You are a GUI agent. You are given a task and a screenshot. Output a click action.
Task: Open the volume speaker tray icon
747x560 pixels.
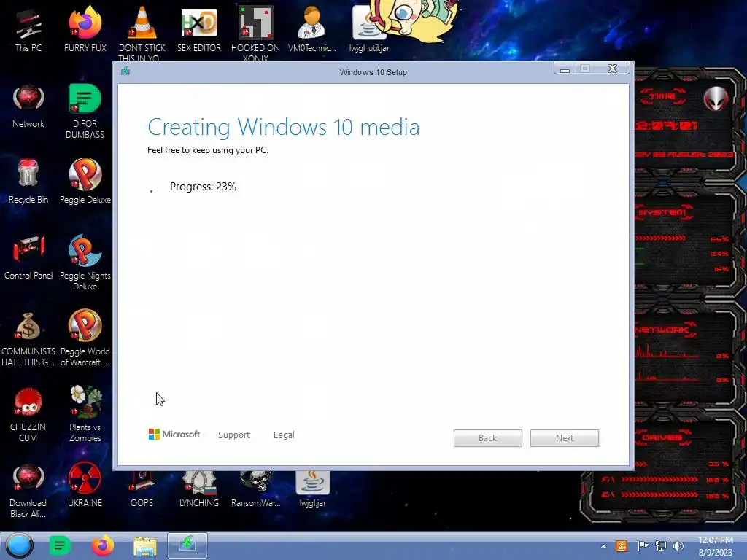click(x=678, y=545)
